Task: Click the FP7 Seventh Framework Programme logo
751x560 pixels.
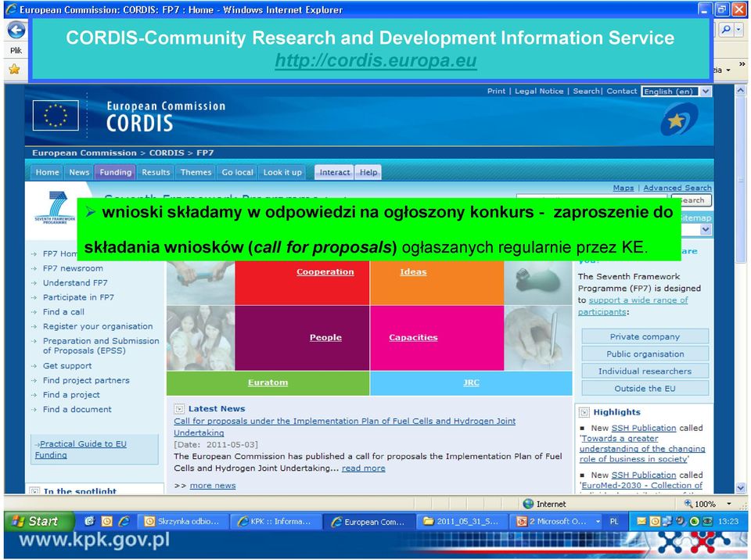Action: coord(56,208)
